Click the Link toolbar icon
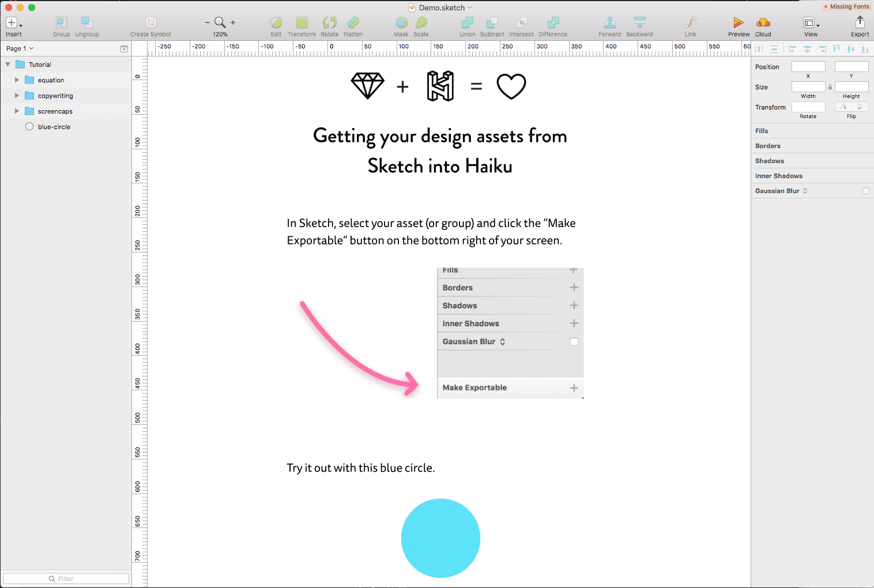This screenshot has width=874, height=588. coord(690,22)
